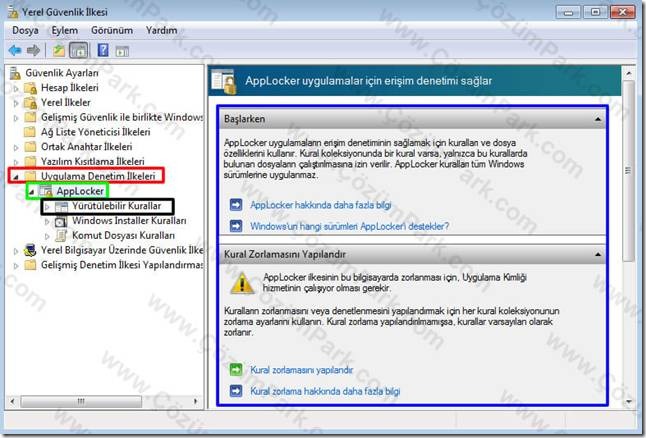The width and height of the screenshot is (646, 438).
Task: Click the details pane vertical scrollbar thumb
Action: point(628,171)
